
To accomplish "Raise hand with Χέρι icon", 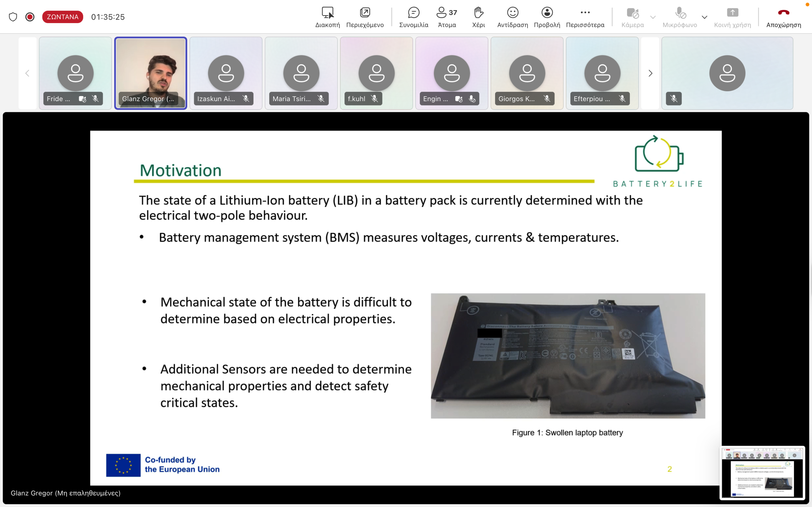I will (478, 17).
